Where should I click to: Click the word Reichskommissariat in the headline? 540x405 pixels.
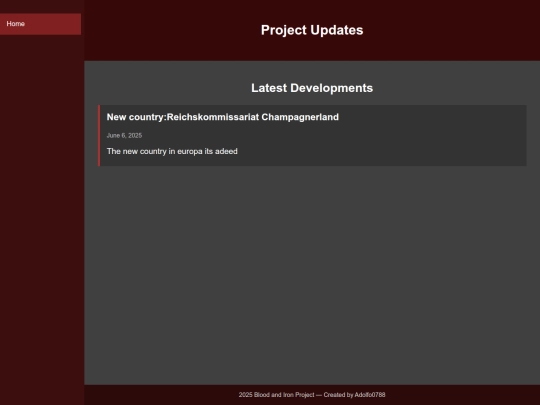pos(213,117)
